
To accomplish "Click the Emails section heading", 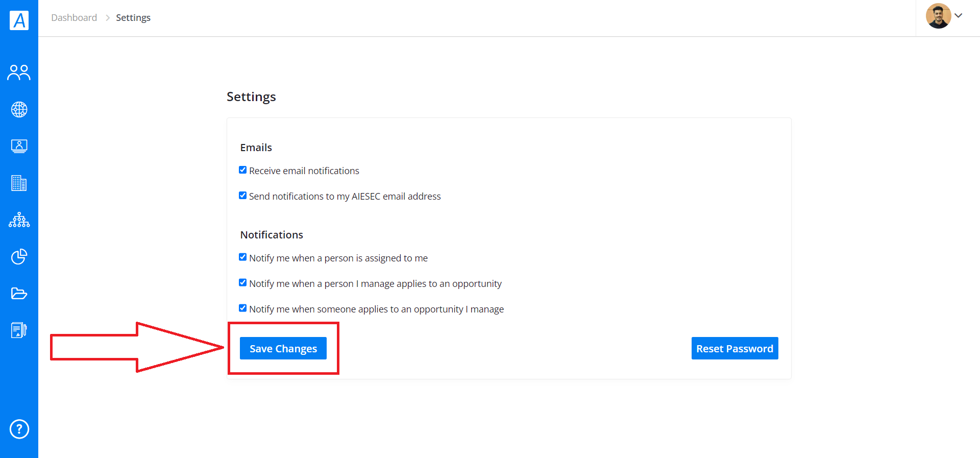I will (256, 148).
